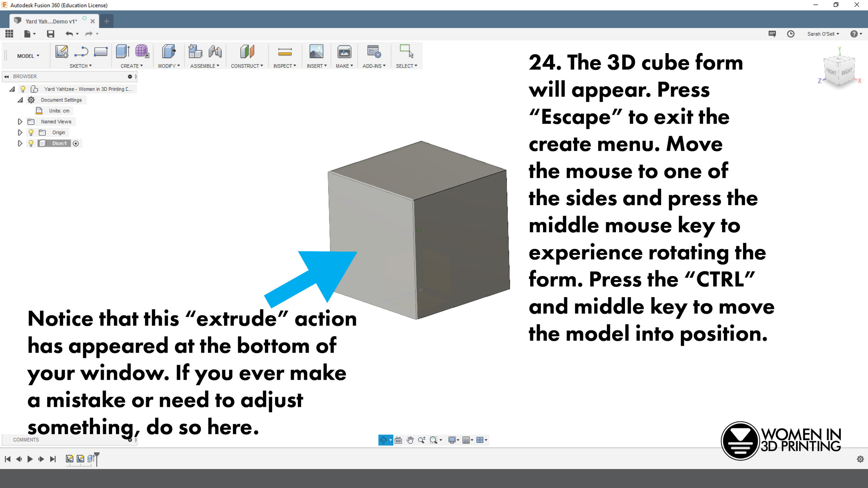
Task: Open the Grid and Snaps dropdown
Action: tap(468, 440)
